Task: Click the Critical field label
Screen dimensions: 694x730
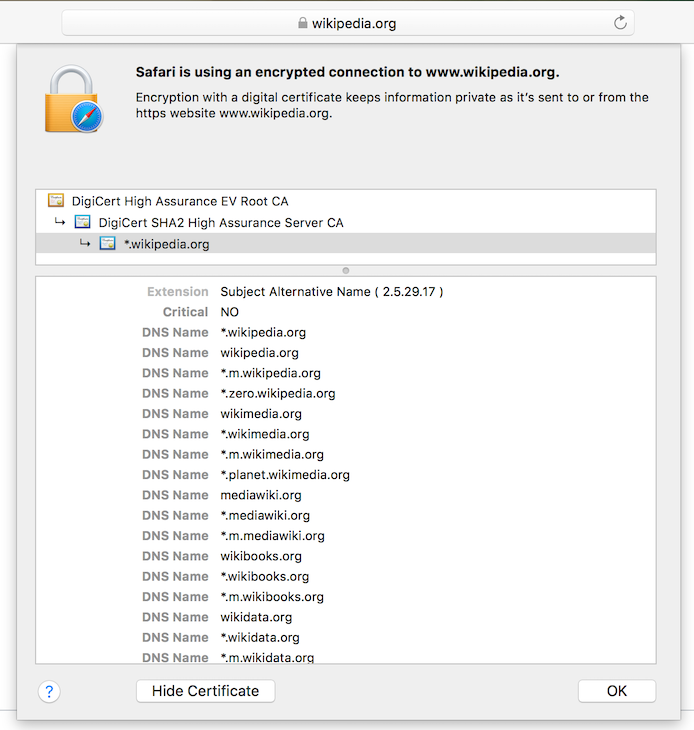Action: 185,312
